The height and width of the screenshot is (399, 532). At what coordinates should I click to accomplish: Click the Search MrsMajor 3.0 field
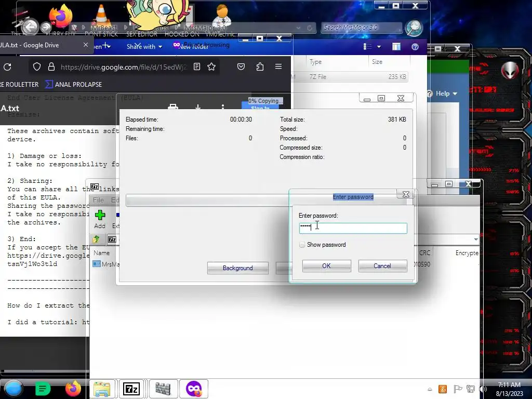(x=362, y=28)
